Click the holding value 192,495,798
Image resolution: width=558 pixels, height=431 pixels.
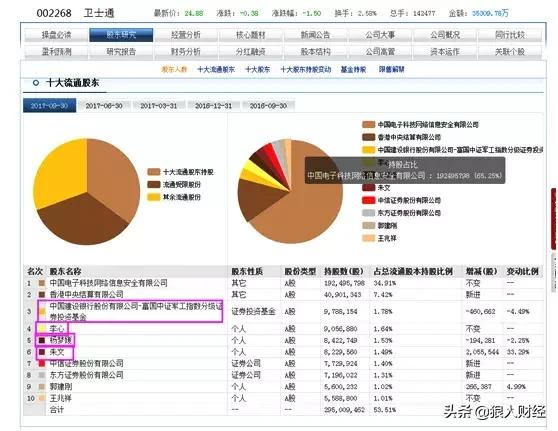tap(344, 283)
